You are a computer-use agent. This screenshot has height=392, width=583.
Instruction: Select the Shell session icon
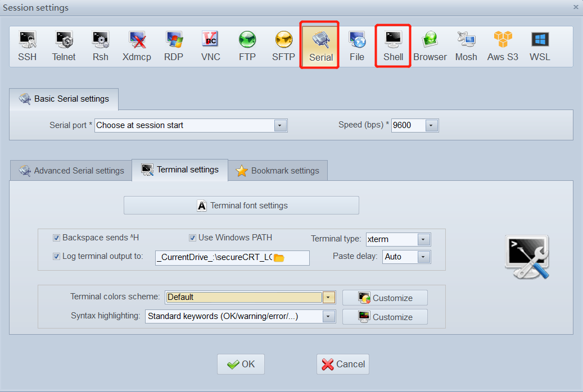click(x=394, y=46)
